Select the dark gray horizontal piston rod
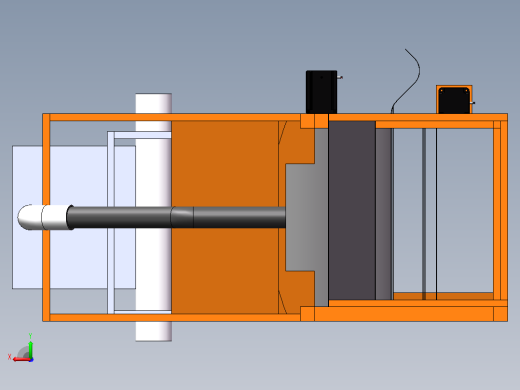The width and height of the screenshot is (520, 390). (x=176, y=217)
